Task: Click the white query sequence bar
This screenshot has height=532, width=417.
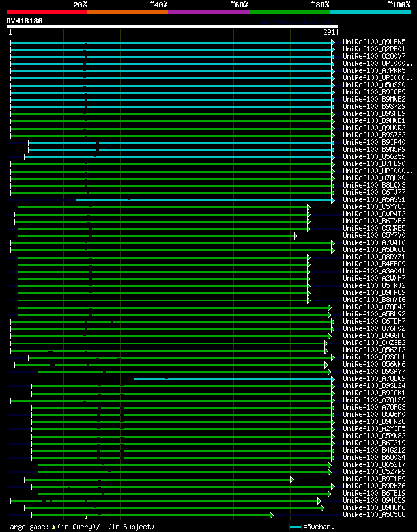Action: pos(172,27)
